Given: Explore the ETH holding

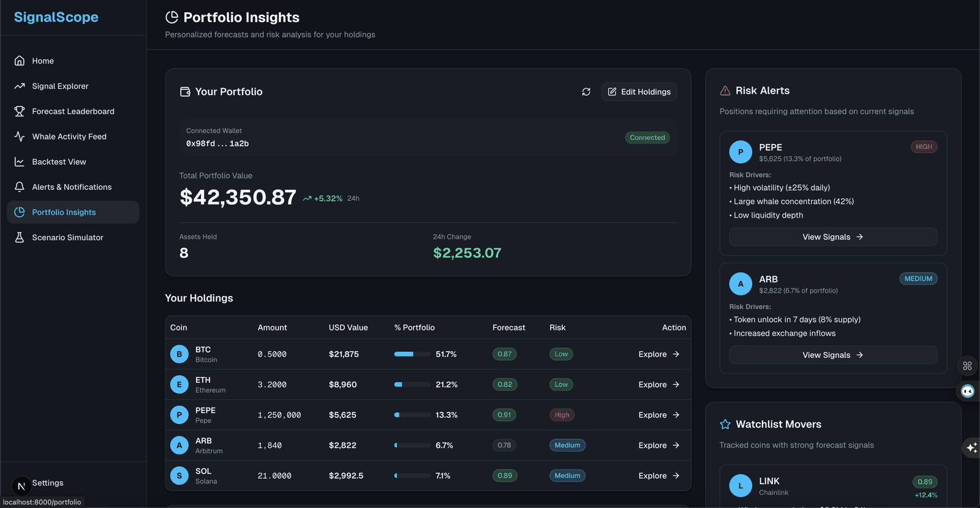Looking at the screenshot, I should click(x=659, y=384).
